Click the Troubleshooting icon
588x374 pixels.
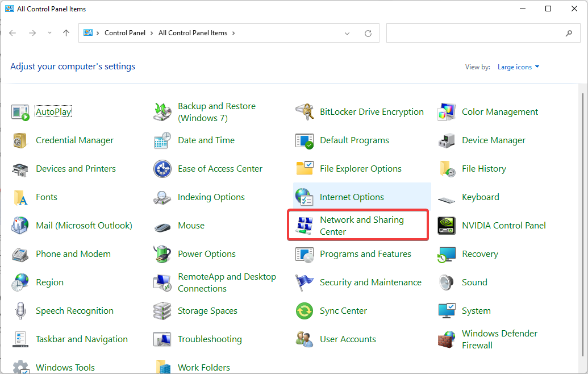162,339
